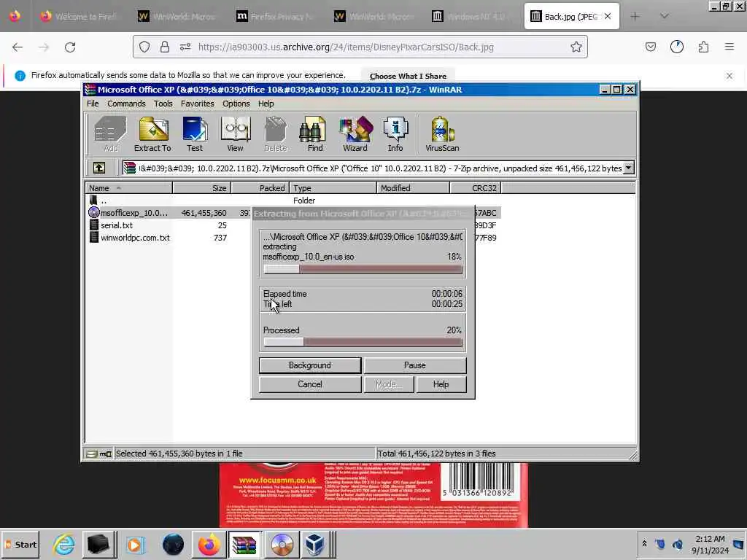Click the black box taskbar icon

point(99,544)
